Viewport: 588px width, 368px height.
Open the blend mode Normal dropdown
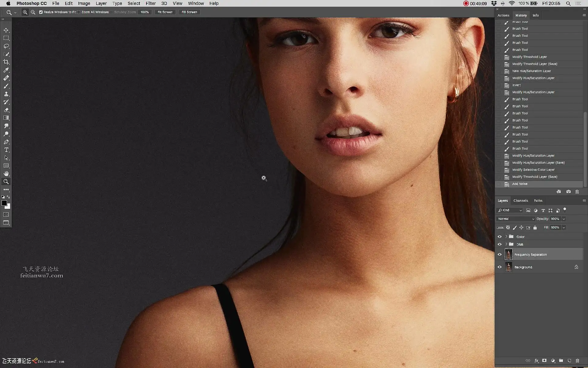pyautogui.click(x=516, y=219)
